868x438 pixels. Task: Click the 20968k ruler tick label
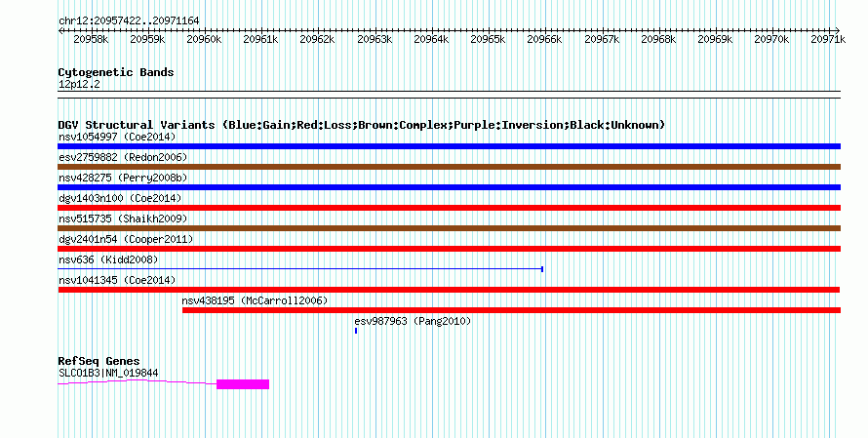[658, 39]
